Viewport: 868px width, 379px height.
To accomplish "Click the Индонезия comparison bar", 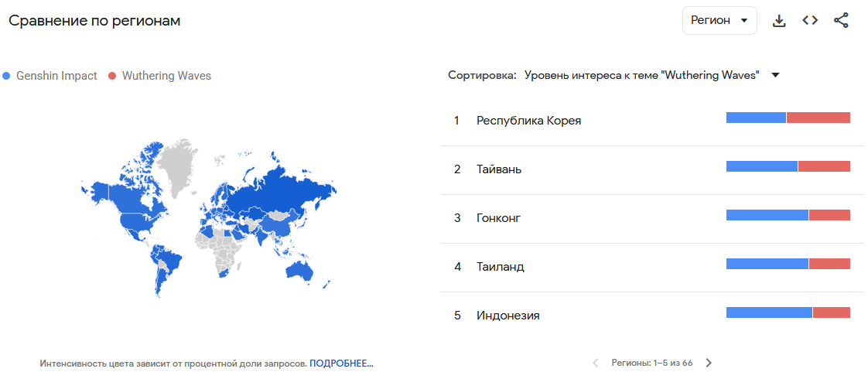I will pyautogui.click(x=788, y=312).
